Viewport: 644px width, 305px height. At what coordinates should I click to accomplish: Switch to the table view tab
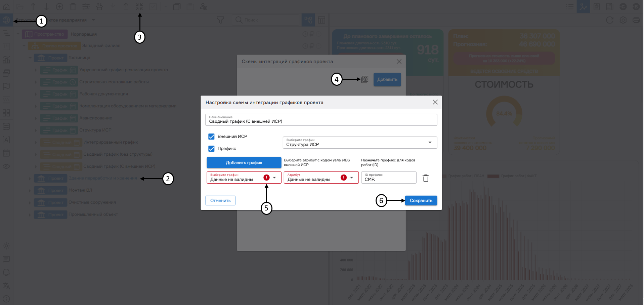coord(321,20)
